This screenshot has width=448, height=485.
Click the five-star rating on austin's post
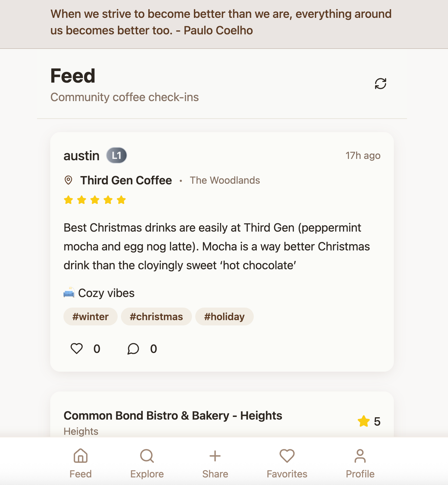95,200
